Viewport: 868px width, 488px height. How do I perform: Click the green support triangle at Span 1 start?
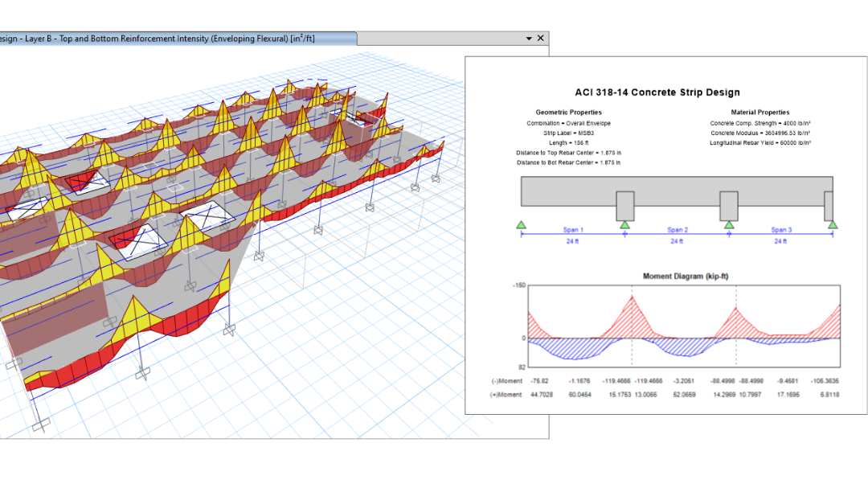tap(521, 224)
